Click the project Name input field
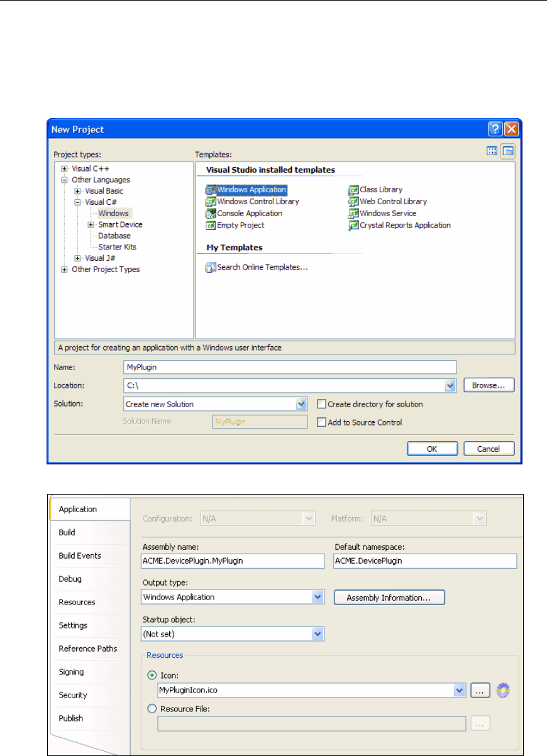This screenshot has height=756, width=547. point(289,367)
